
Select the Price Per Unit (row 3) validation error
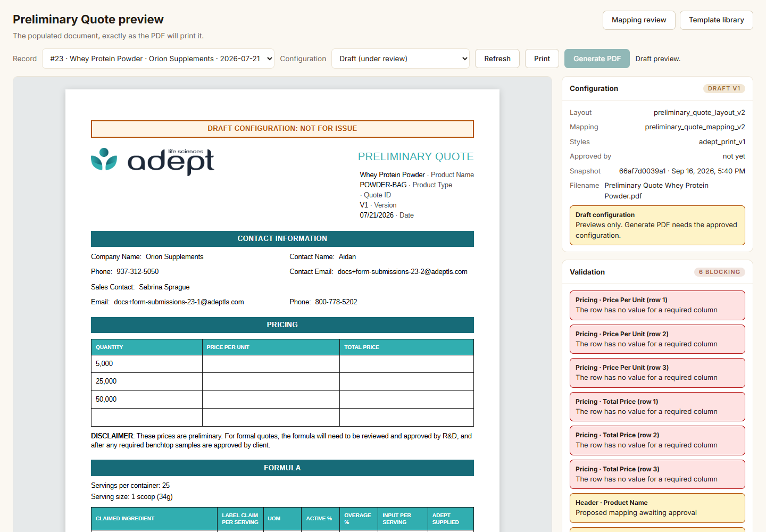point(657,373)
